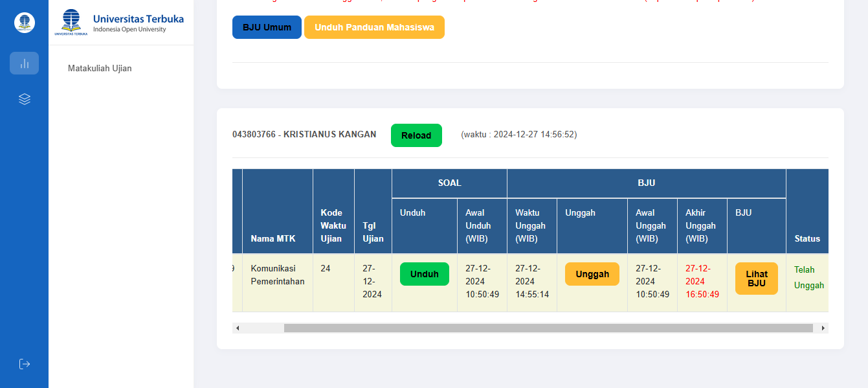868x388 pixels.
Task: Open the Lihat BJU button
Action: coord(756,279)
